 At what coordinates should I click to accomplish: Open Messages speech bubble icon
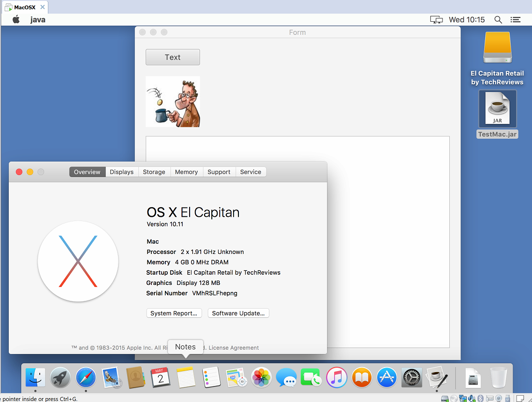pyautogui.click(x=286, y=378)
